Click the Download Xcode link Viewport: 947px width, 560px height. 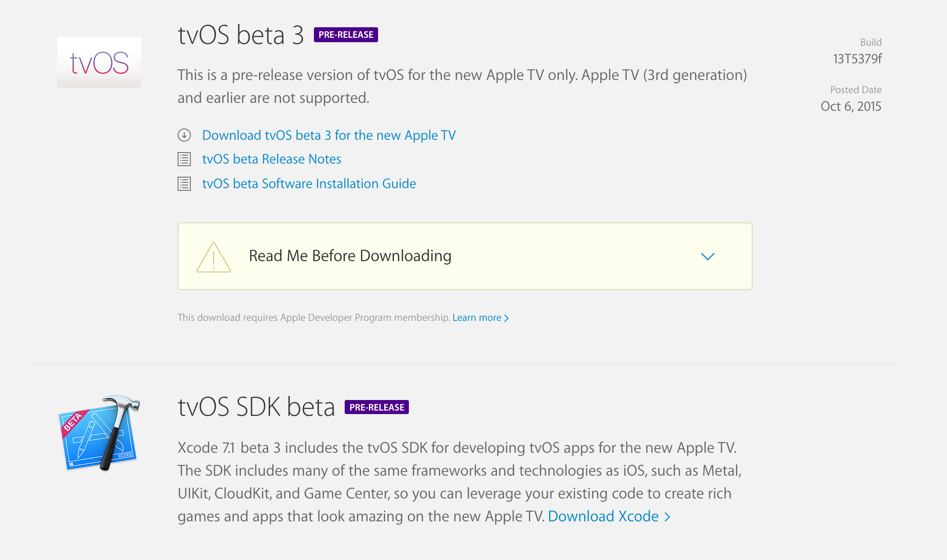[603, 516]
